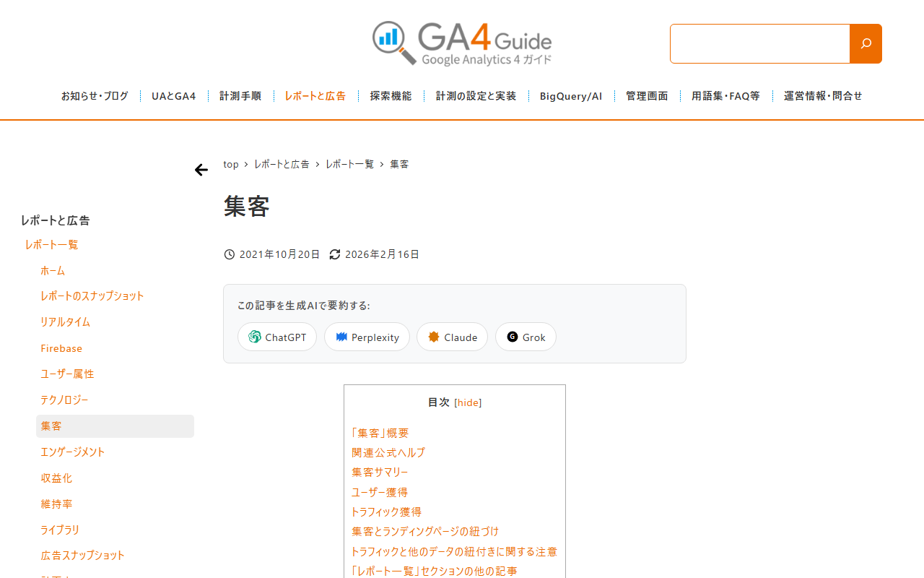Click in the site search field

759,43
